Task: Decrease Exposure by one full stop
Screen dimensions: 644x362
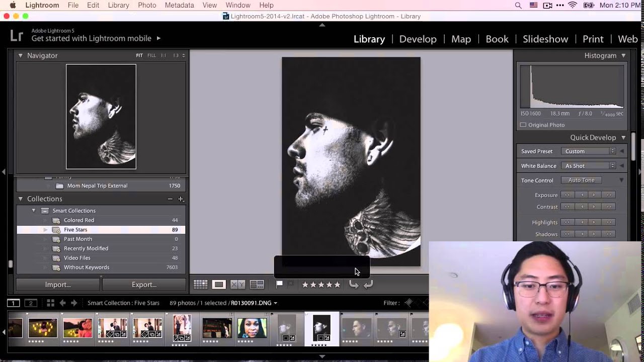Action: (568, 195)
